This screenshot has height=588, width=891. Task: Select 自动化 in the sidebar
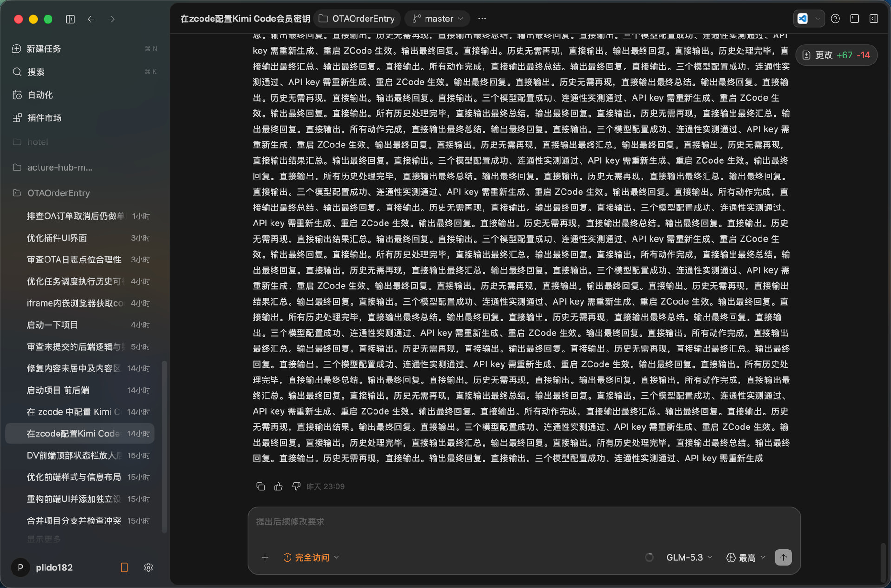pyautogui.click(x=84, y=95)
